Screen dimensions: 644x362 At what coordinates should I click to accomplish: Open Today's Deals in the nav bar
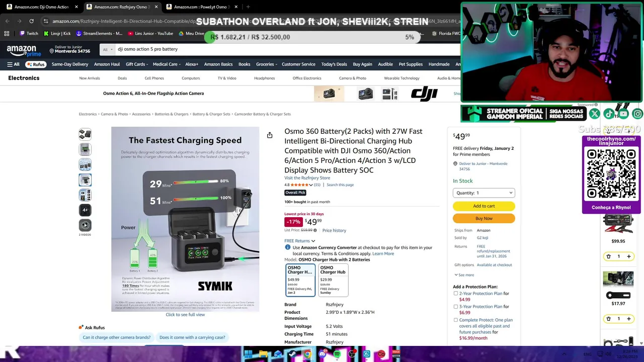pos(334,64)
